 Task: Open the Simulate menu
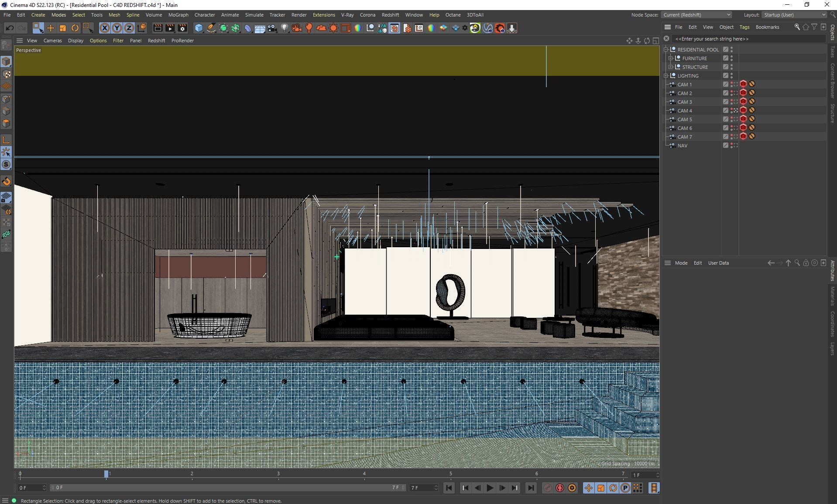pos(254,15)
